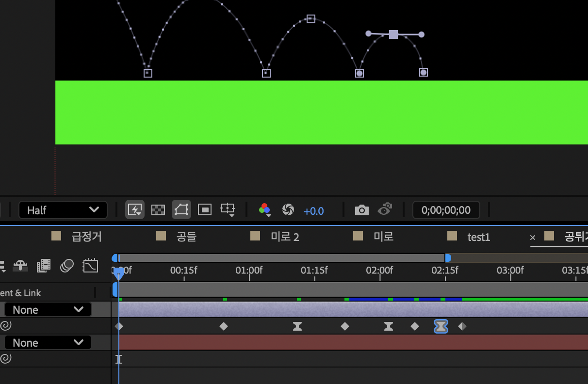Toggle mask and shape path visibility
Viewport: 588px width, 384px height.
click(181, 210)
